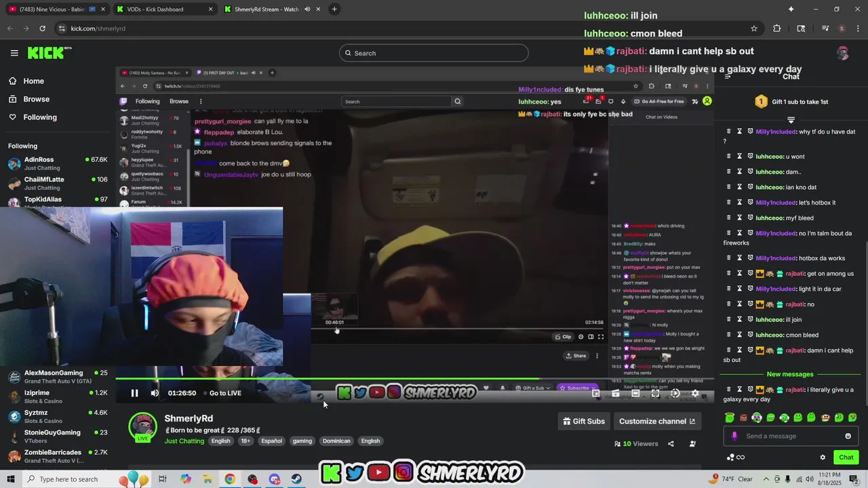Click the 10 Viewers count
Image resolution: width=868 pixels, height=488 pixels.
click(x=636, y=444)
